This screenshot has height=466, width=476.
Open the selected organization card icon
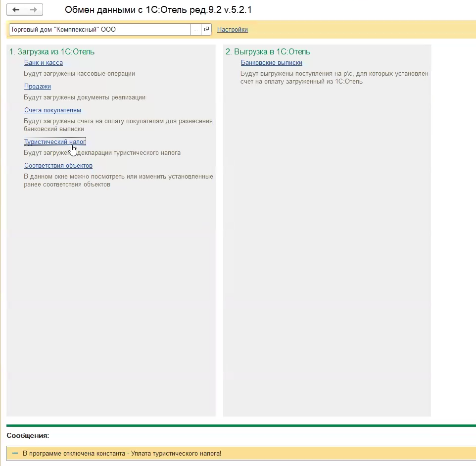point(206,30)
